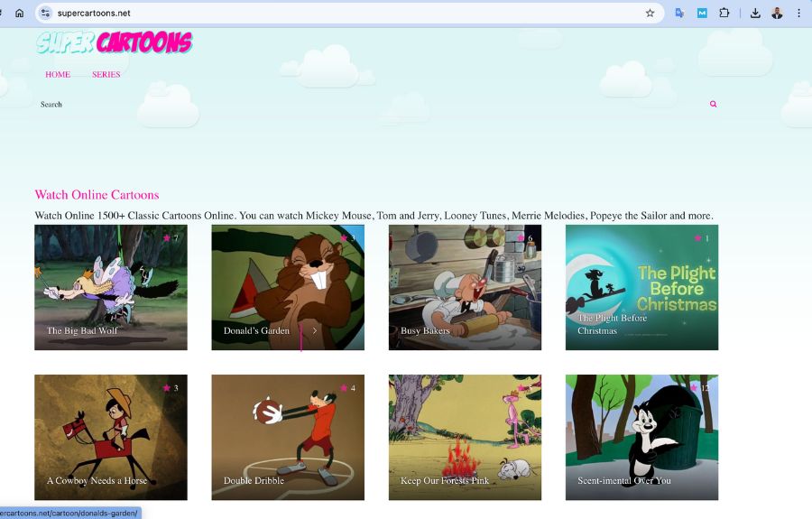Screen dimensions: 812x519
Task: Click the Super Cartoons logo
Action: [114, 42]
